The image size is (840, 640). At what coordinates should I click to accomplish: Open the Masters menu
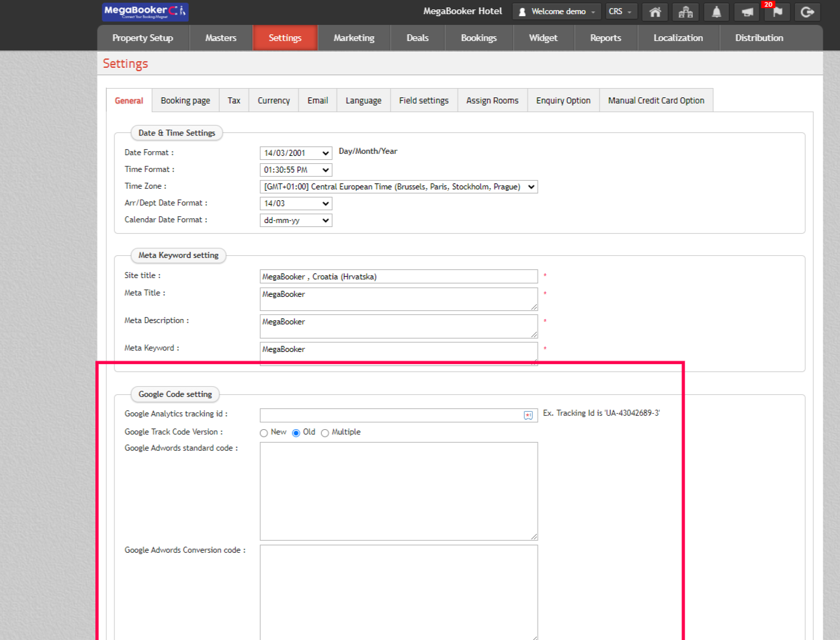coord(221,38)
